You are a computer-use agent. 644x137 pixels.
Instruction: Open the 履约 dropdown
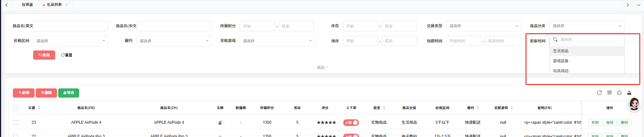click(174, 41)
